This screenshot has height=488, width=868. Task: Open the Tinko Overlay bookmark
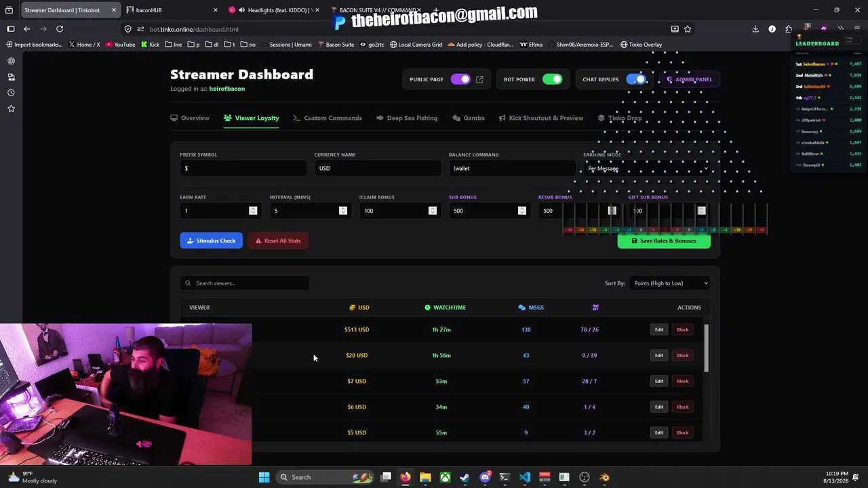(641, 45)
